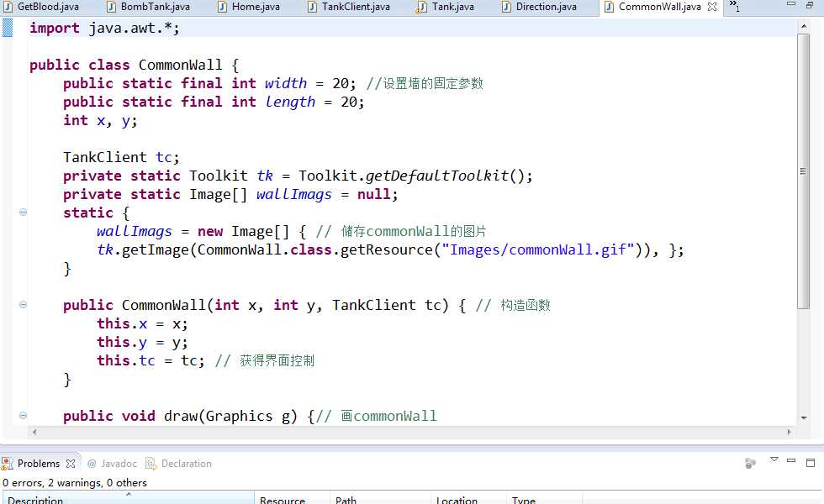
Task: Click the "Images/commonWall.gif" string literal
Action: [537, 249]
